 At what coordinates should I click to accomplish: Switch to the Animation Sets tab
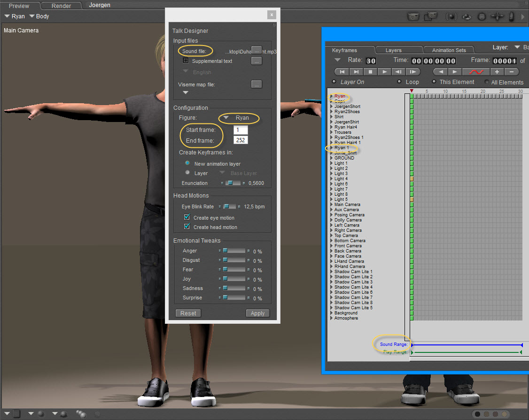[x=449, y=50]
